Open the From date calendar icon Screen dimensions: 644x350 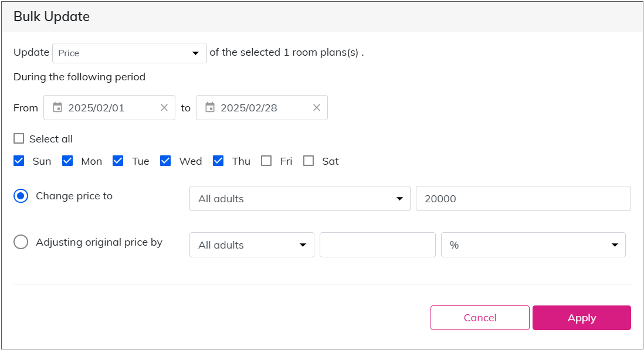pos(57,107)
